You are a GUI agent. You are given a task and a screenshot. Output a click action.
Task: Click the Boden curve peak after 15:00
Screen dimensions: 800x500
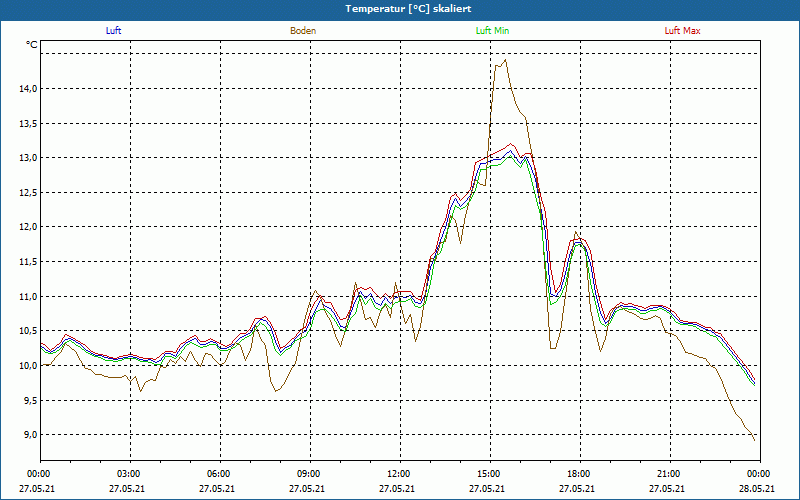click(x=505, y=60)
